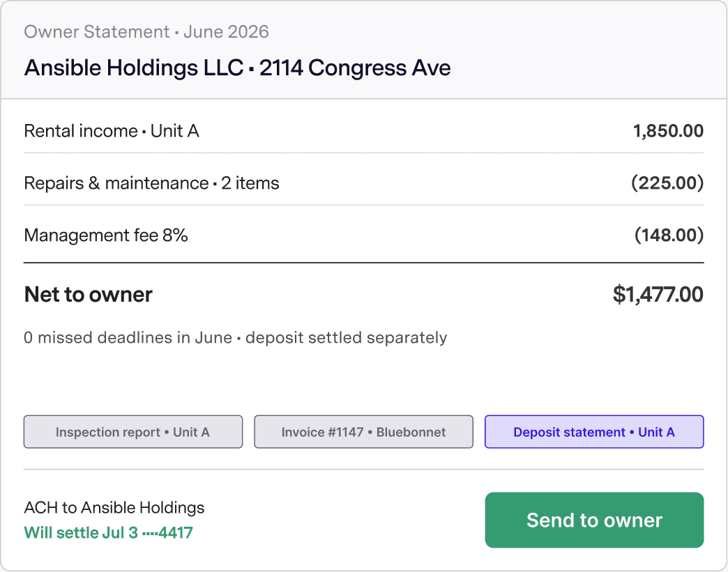The width and height of the screenshot is (728, 572).
Task: Expand Repairs & maintenance 2 items row
Action: 363,183
